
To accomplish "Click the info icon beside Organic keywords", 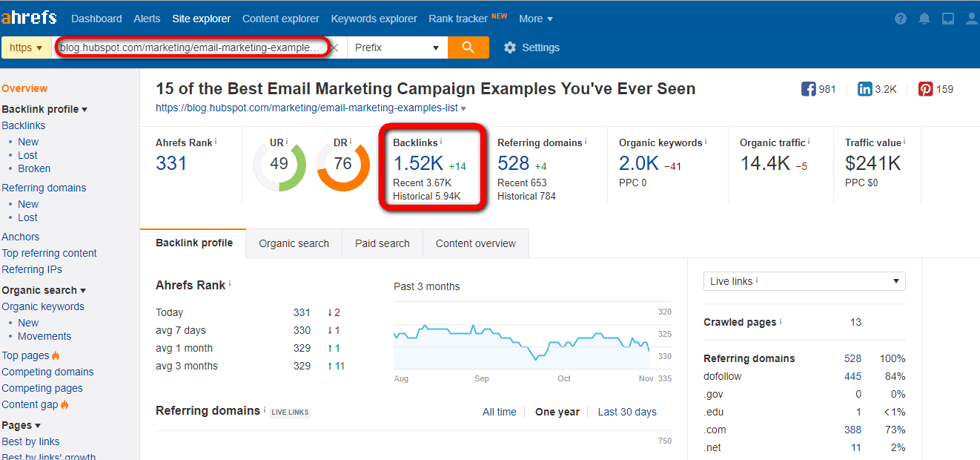I will point(706,141).
